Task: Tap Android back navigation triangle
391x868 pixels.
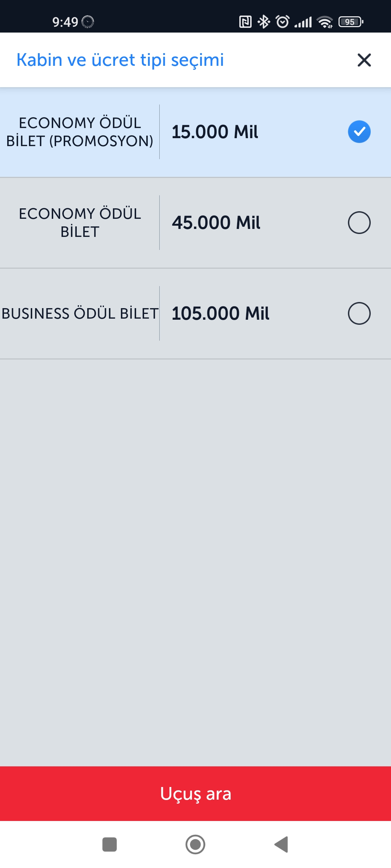Action: [281, 844]
